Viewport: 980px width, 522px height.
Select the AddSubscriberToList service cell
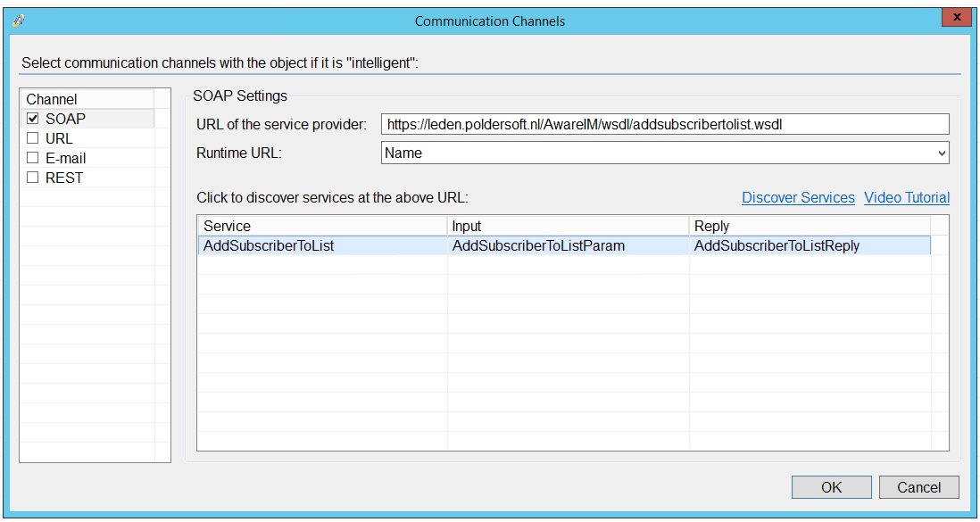click(322, 245)
